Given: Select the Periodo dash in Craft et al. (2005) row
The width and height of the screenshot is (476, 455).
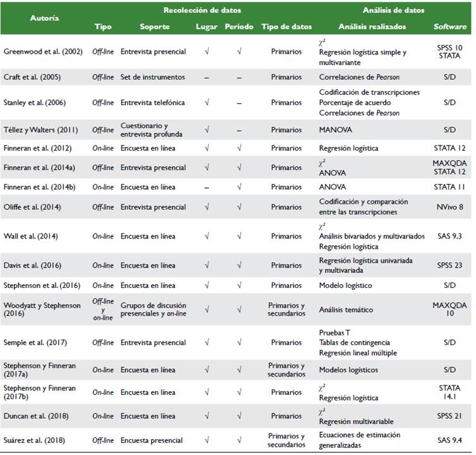Looking at the screenshot, I should [x=239, y=77].
